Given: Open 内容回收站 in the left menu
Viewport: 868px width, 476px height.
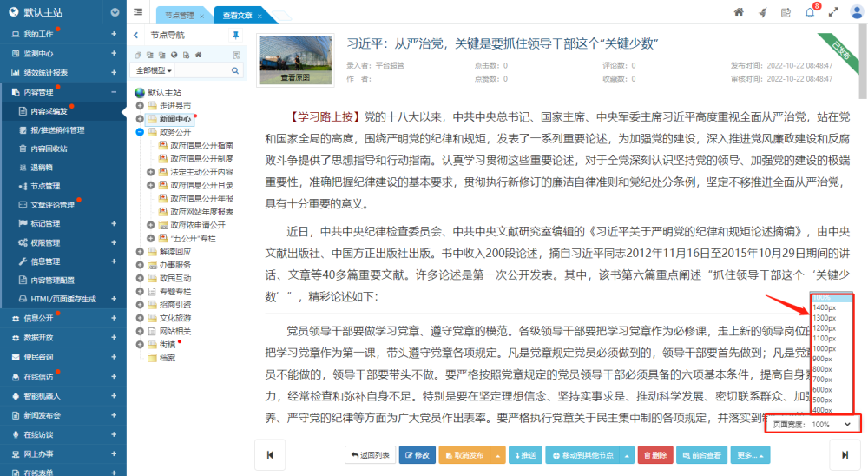Looking at the screenshot, I should tap(49, 149).
